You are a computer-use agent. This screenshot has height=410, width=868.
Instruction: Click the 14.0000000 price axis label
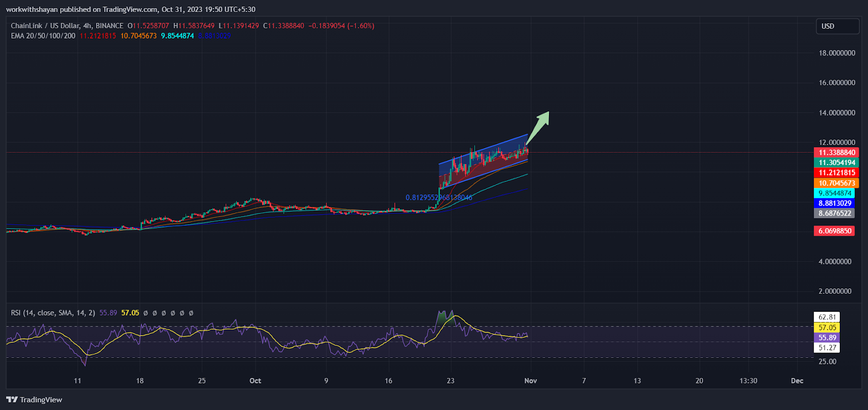[837, 113]
